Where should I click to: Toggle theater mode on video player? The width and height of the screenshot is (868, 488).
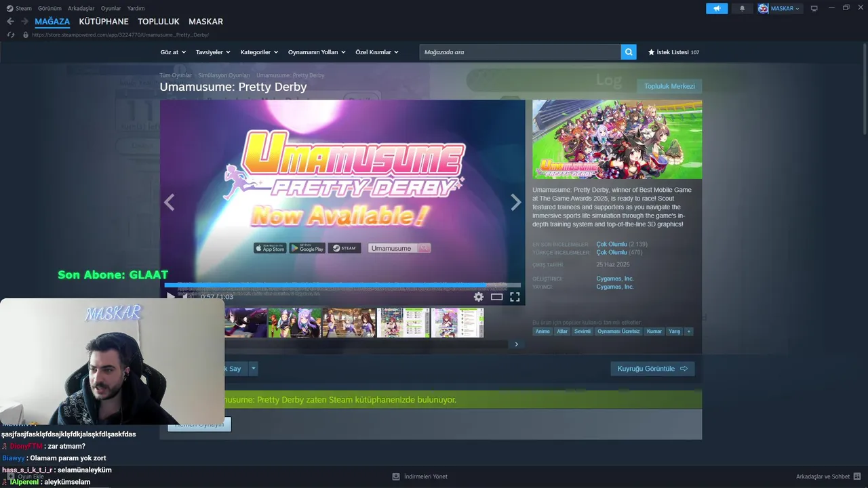(497, 297)
